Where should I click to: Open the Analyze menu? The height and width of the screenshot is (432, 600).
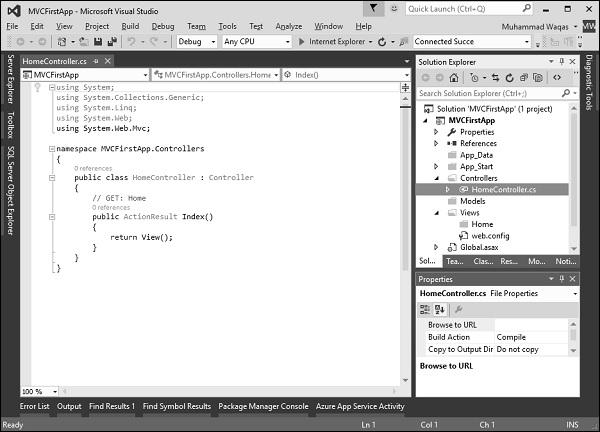(x=289, y=26)
